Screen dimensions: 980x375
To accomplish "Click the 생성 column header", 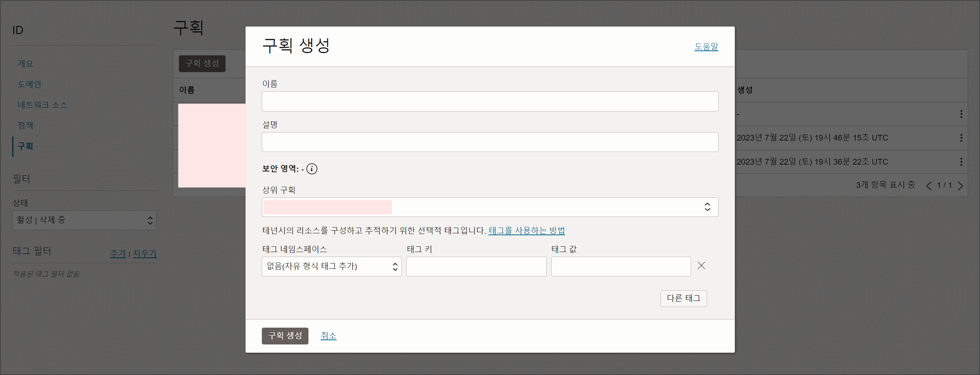I will click(745, 90).
